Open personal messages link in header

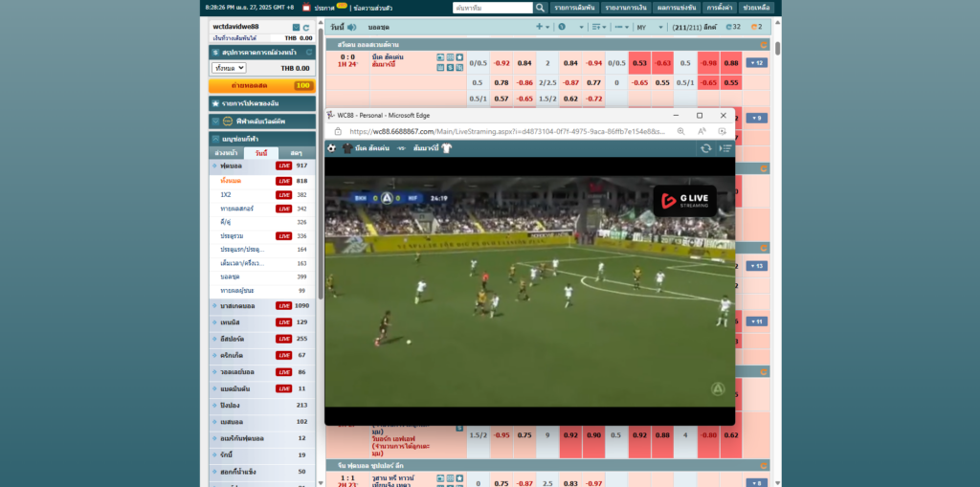tap(372, 8)
